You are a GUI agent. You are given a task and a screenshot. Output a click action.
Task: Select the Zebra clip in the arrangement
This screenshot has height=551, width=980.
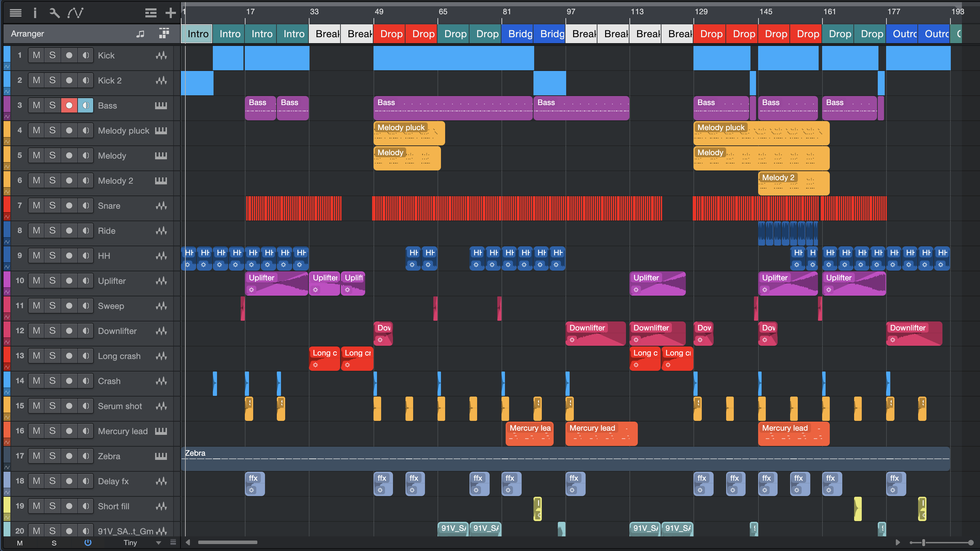[x=566, y=458]
